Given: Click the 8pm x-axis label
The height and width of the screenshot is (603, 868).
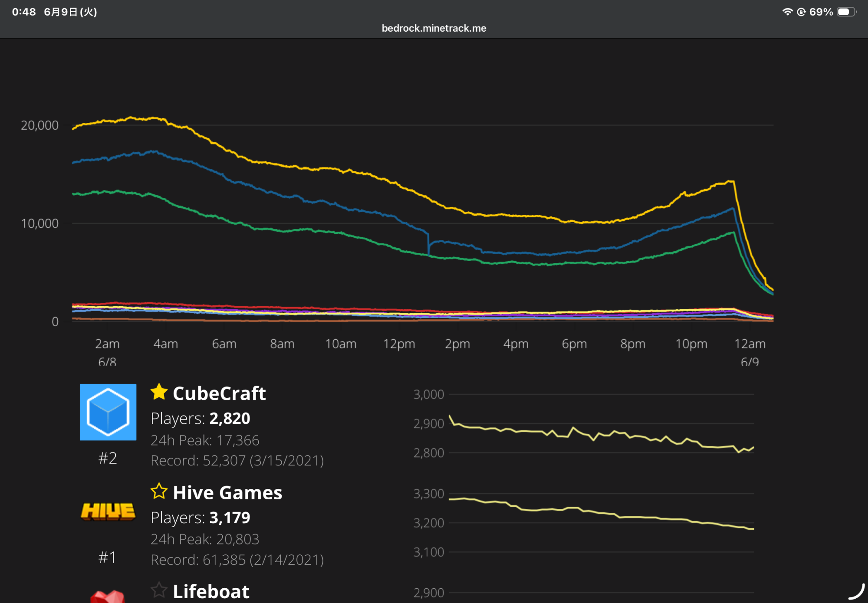Looking at the screenshot, I should click(x=633, y=344).
